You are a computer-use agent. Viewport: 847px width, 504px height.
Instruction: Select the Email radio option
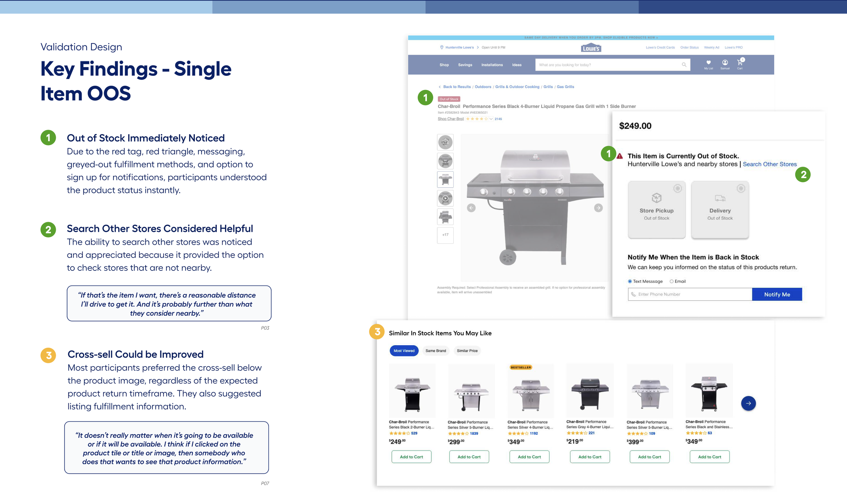point(671,281)
